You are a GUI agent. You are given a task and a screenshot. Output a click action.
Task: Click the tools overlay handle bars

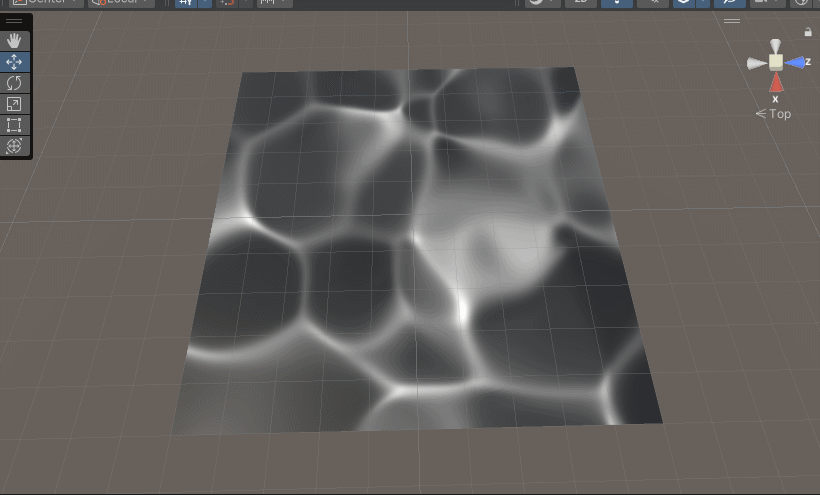click(14, 21)
